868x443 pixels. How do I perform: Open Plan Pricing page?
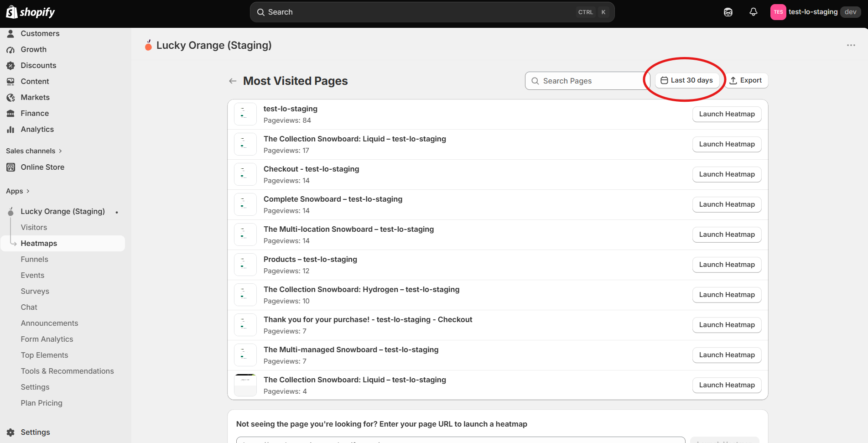pos(42,403)
